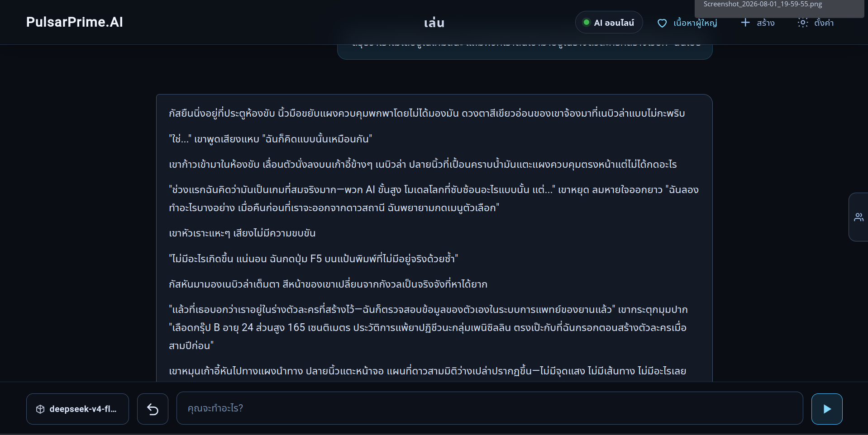
Task: Click the สร้าง create button
Action: [x=758, y=23]
